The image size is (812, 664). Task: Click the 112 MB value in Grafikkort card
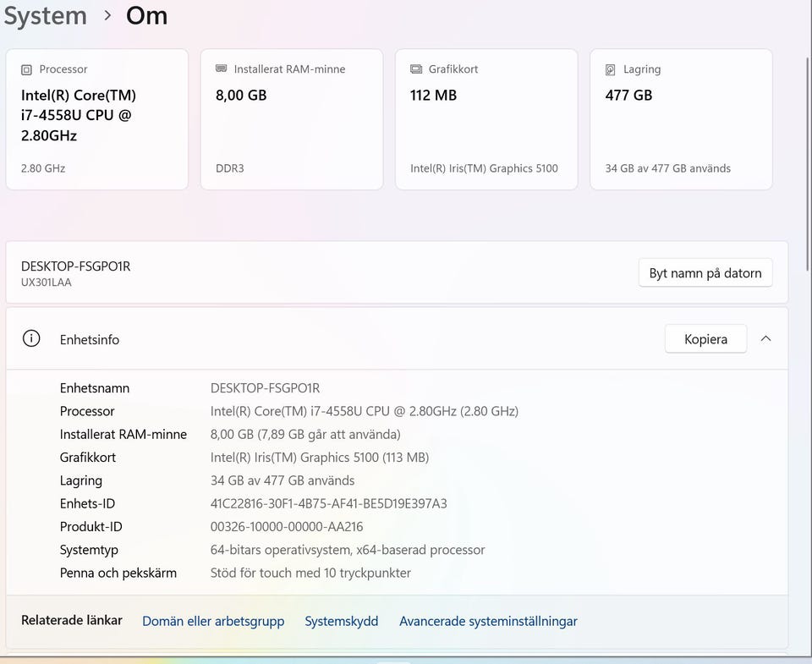point(433,96)
